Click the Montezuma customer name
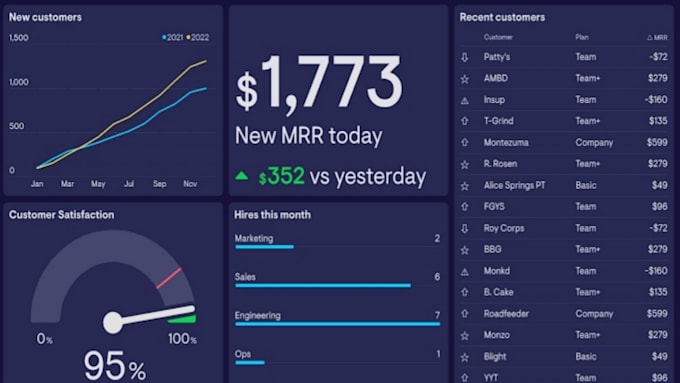The height and width of the screenshot is (383, 680). 506,143
